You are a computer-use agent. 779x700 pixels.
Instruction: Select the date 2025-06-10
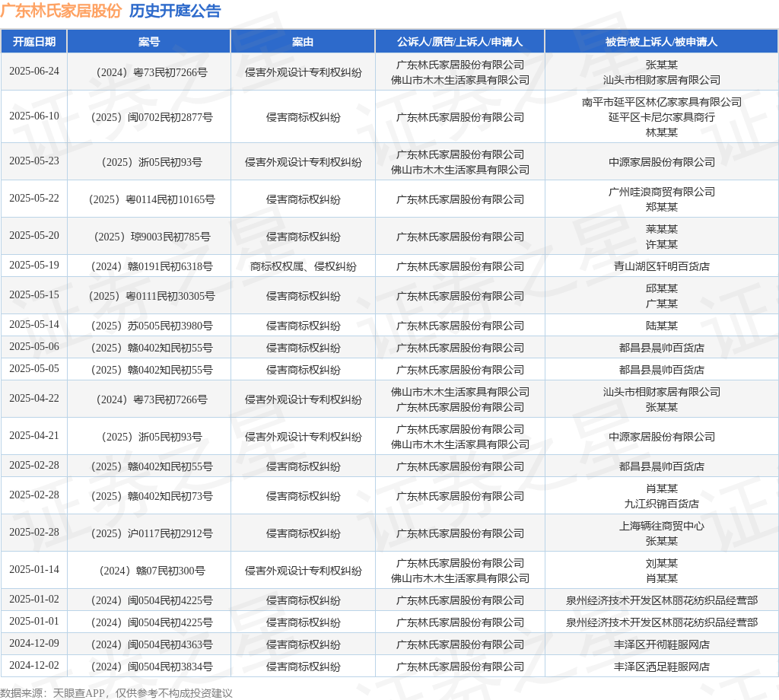tap(33, 116)
